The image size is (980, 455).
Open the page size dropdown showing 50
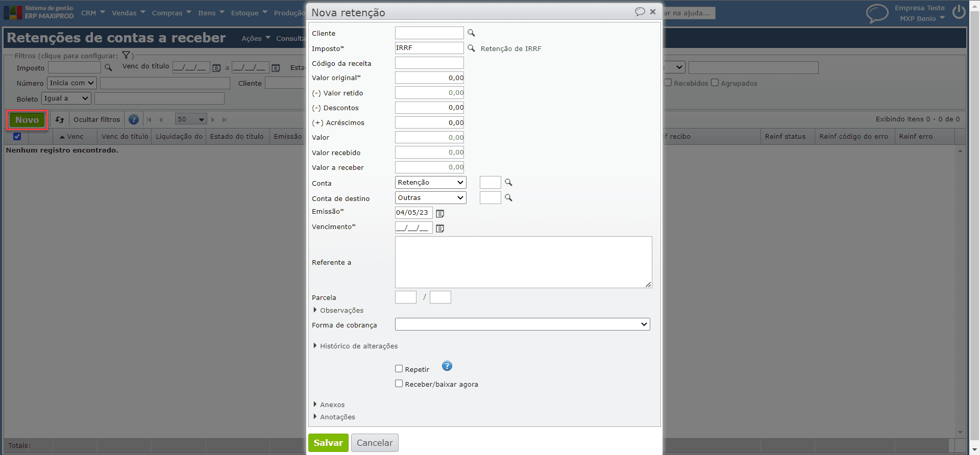(x=191, y=119)
